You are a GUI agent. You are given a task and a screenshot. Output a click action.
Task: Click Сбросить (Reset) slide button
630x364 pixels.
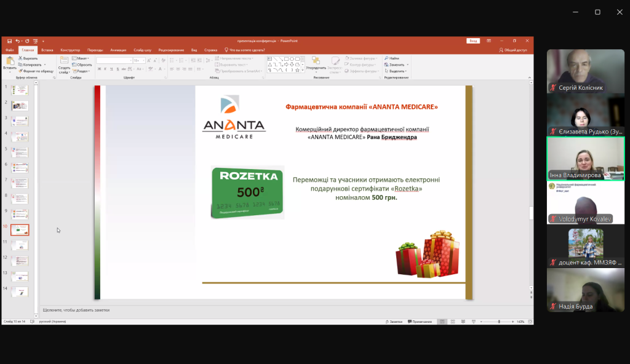tap(82, 65)
